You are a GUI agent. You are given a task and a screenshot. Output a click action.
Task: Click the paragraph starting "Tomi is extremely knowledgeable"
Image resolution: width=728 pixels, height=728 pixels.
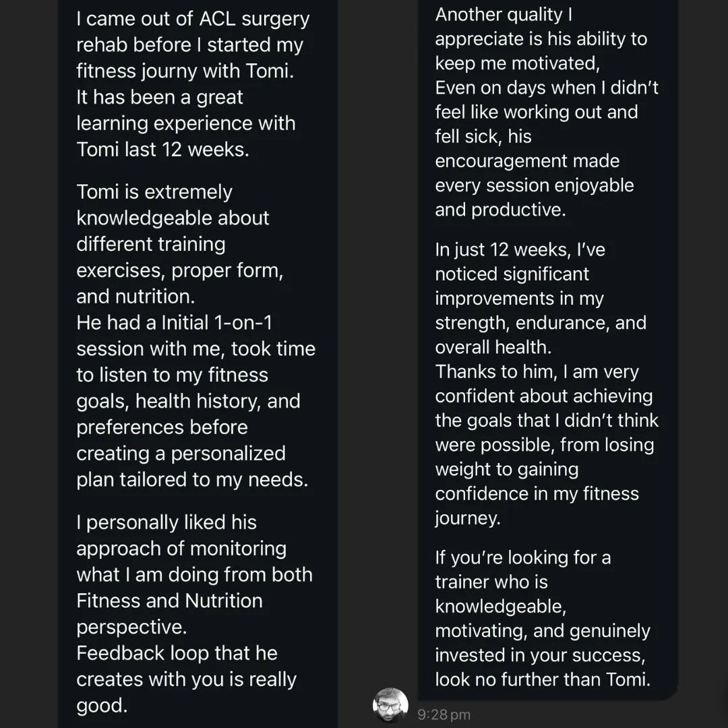tap(179, 243)
